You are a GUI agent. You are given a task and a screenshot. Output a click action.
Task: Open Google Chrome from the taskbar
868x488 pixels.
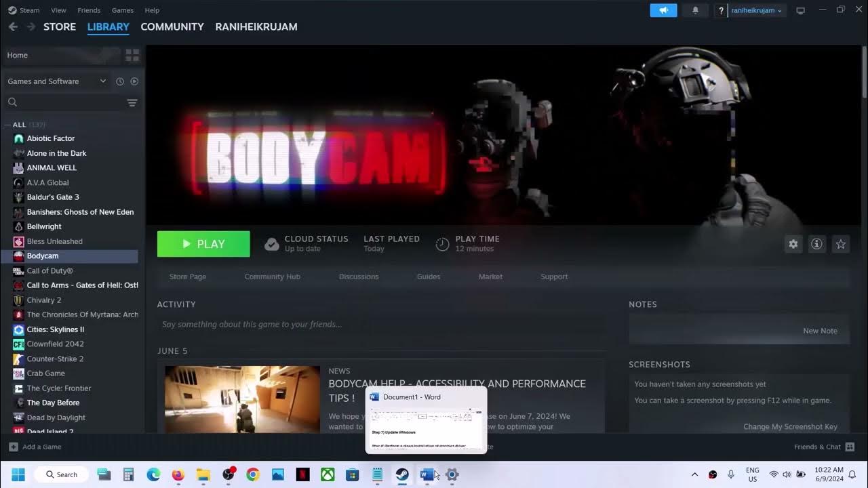point(253,474)
